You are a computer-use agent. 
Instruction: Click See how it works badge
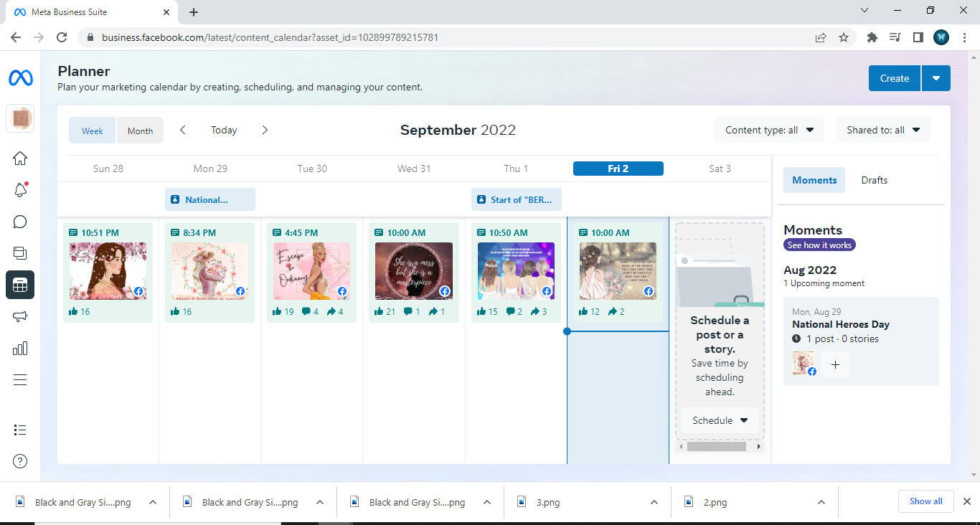(x=820, y=245)
